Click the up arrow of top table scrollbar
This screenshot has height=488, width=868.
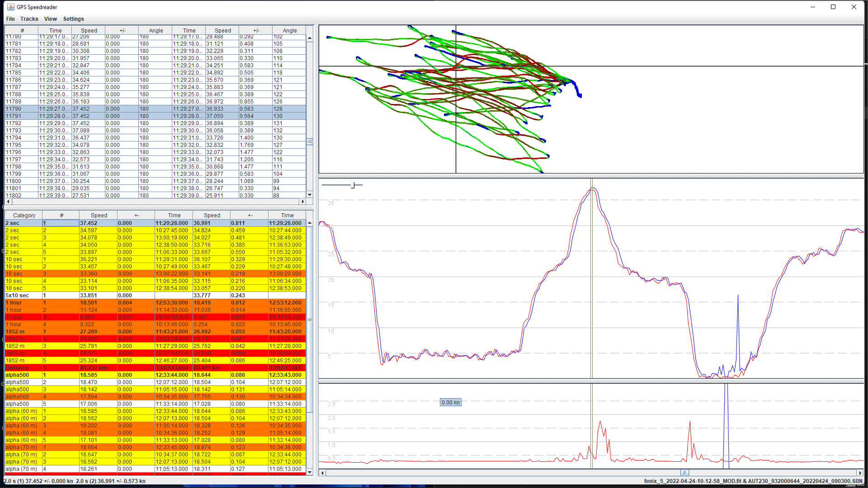[310, 38]
